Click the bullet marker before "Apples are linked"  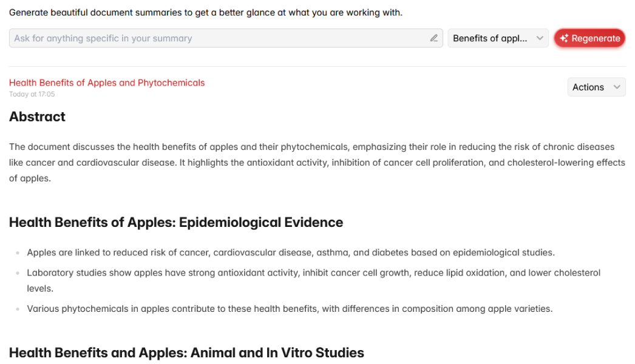[18, 253]
